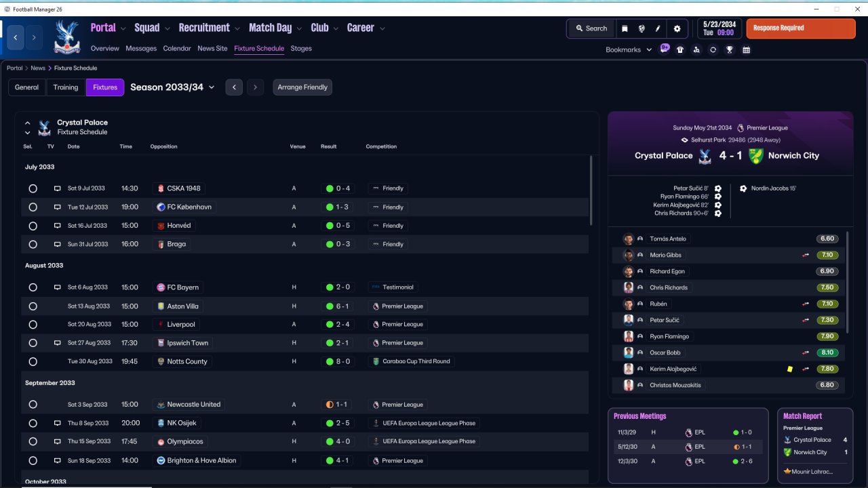Screen dimensions: 868x488
Task: Click the circular arrows shortcut icon
Action: (713, 49)
